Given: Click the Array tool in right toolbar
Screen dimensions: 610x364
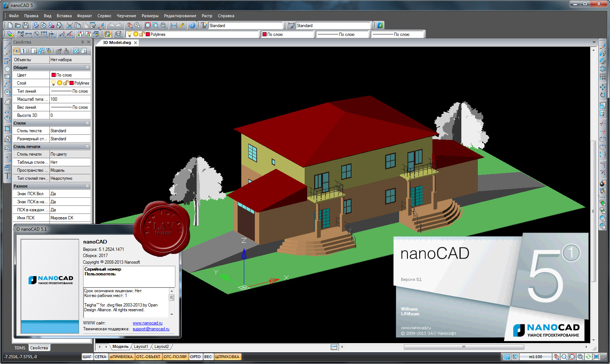Looking at the screenshot, I should pos(603,77).
